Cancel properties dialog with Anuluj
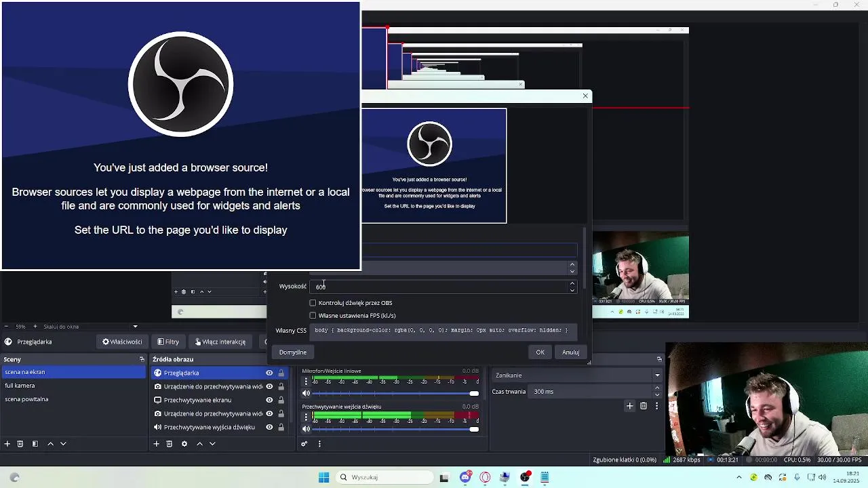 570,352
